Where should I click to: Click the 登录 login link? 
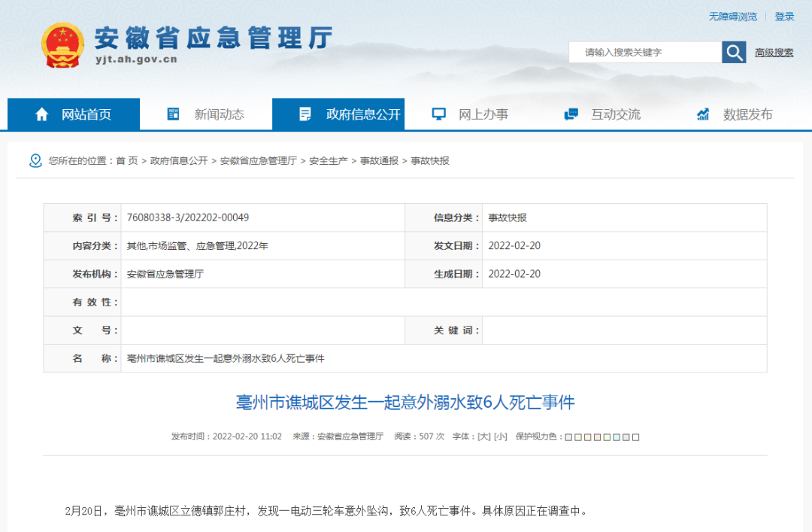(x=784, y=17)
